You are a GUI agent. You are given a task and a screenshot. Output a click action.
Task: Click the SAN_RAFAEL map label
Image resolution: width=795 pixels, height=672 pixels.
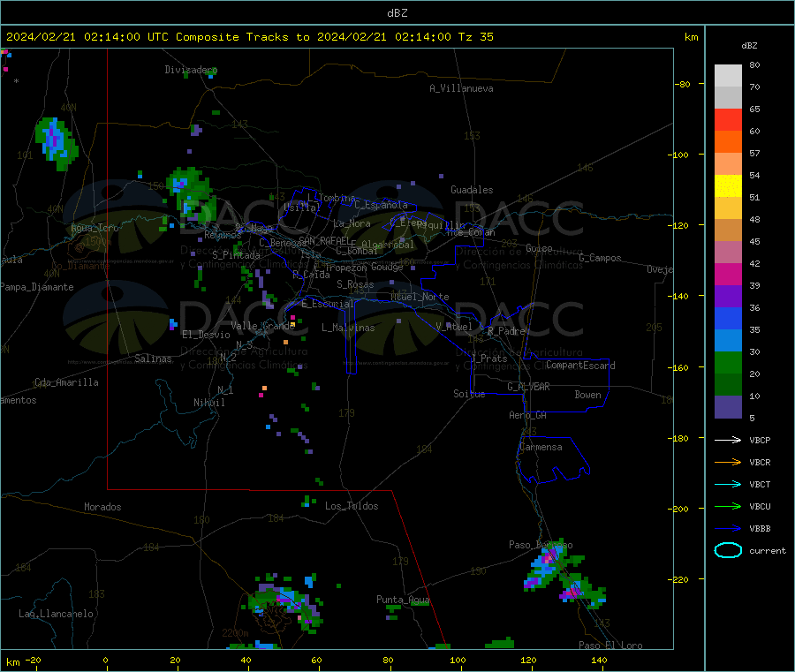pyautogui.click(x=324, y=240)
